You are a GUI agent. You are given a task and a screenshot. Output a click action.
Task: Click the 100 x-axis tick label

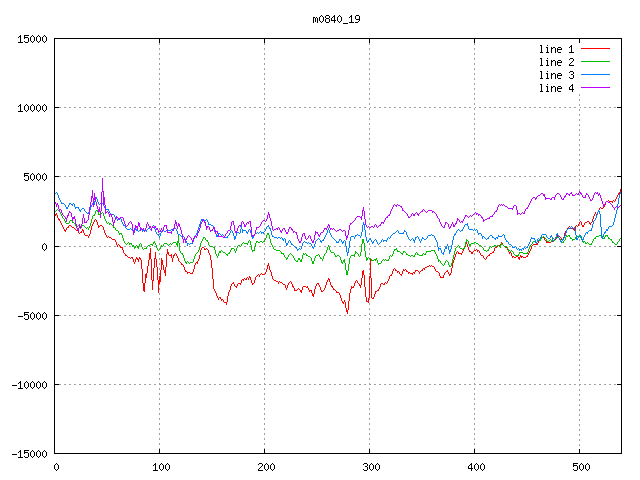(160, 467)
